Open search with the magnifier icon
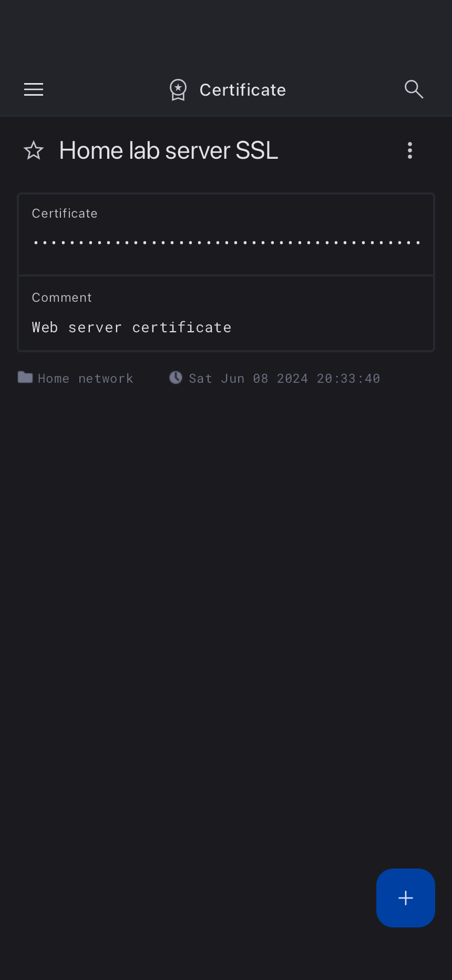The width and height of the screenshot is (452, 980). pyautogui.click(x=414, y=89)
